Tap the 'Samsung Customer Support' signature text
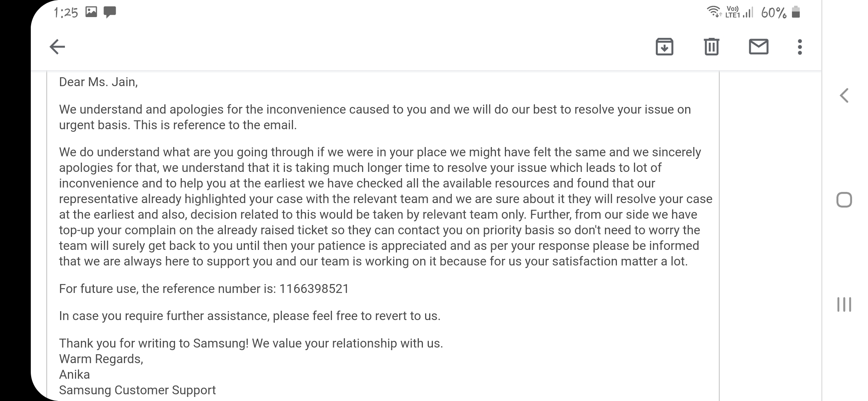 pos(137,390)
